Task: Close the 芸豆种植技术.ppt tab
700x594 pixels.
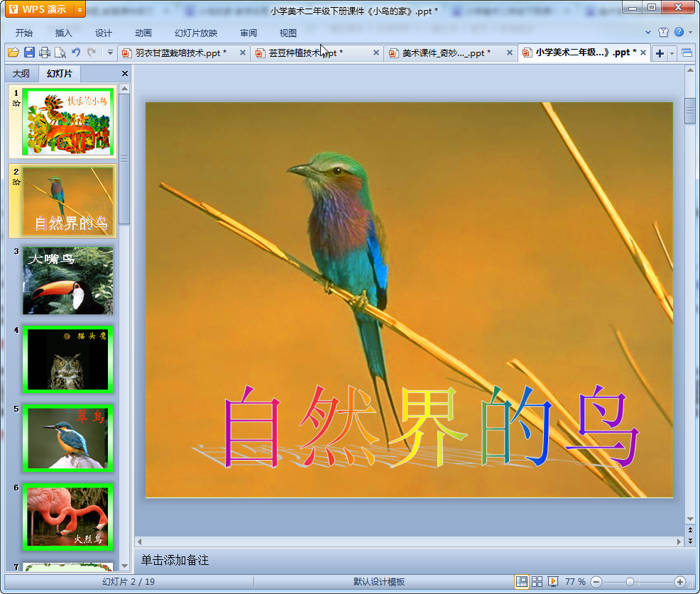Action: pos(376,53)
